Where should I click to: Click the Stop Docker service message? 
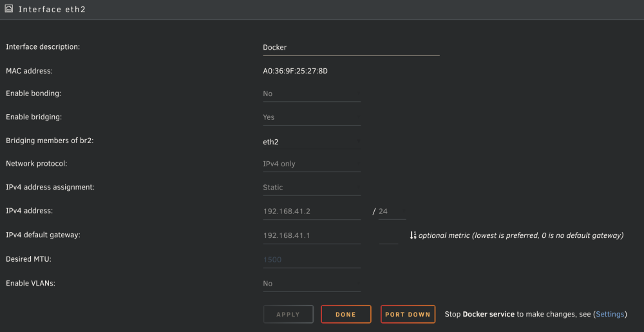[x=536, y=315]
